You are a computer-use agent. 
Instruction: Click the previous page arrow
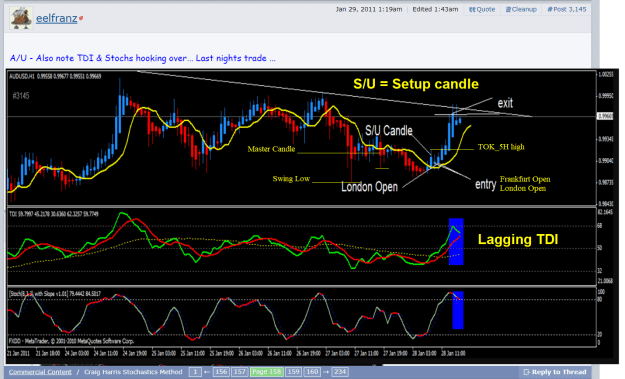[207, 372]
